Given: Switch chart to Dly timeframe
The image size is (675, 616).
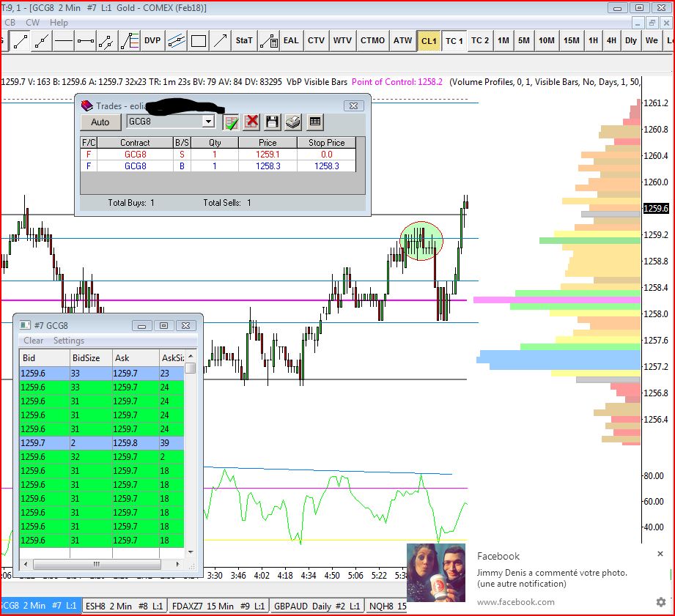Looking at the screenshot, I should click(631, 41).
